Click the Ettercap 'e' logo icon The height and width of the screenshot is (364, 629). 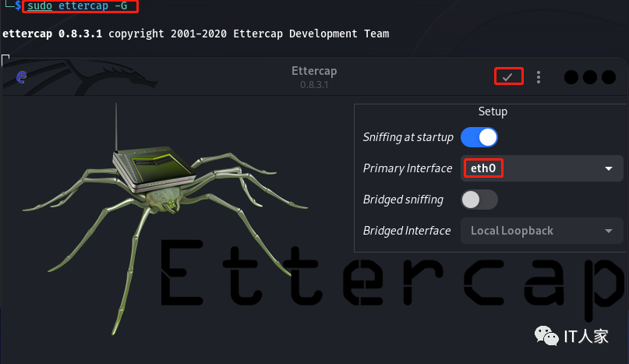[x=21, y=76]
